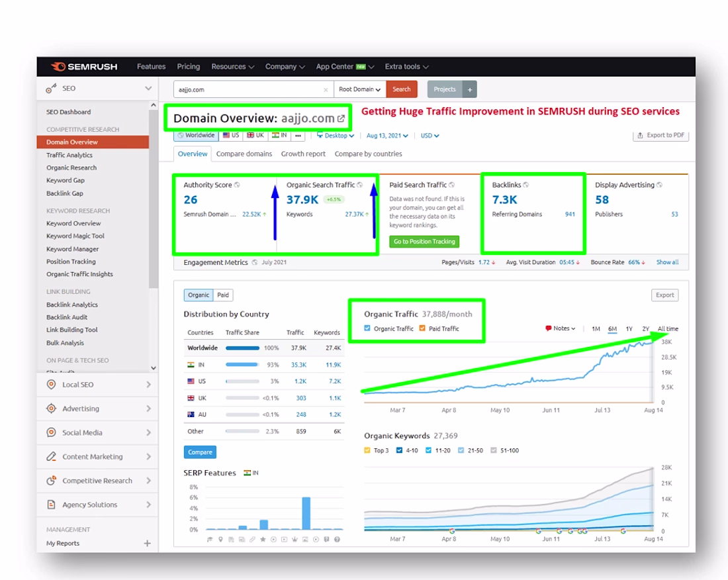Click Export to PDF
This screenshot has height=580, width=728.
[660, 135]
